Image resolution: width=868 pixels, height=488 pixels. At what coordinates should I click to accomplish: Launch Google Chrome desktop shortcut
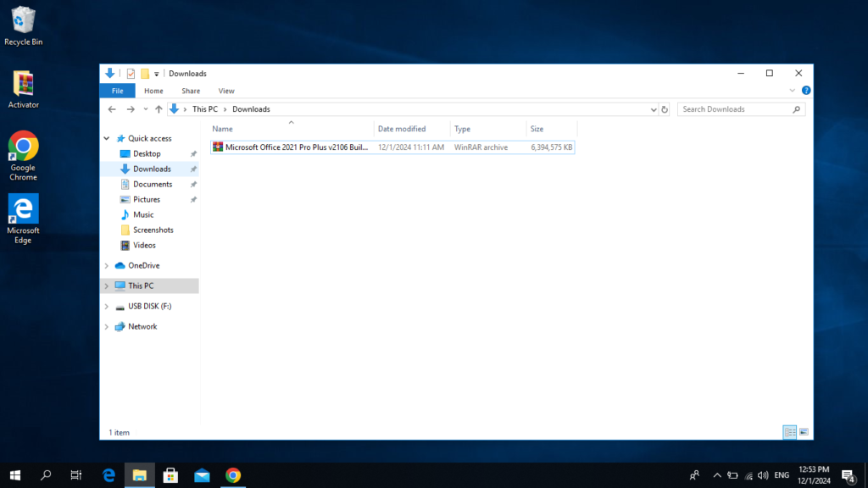pos(23,156)
